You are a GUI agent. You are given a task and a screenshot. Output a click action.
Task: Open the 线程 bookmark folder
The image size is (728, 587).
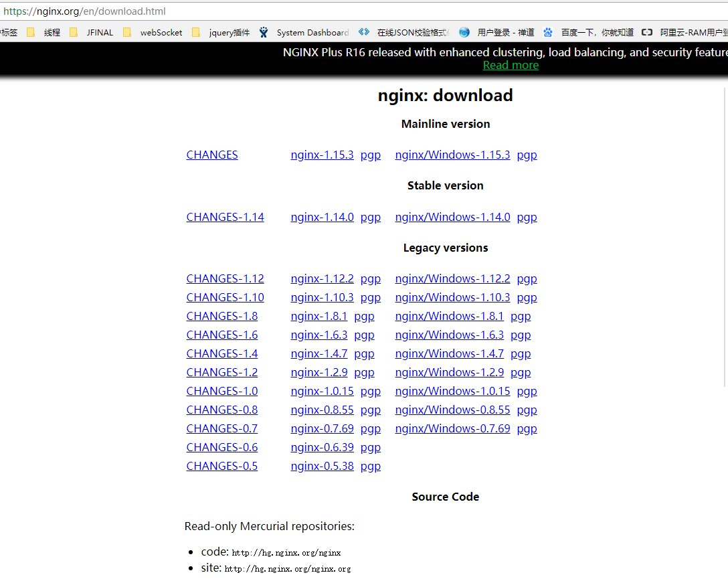(x=43, y=33)
